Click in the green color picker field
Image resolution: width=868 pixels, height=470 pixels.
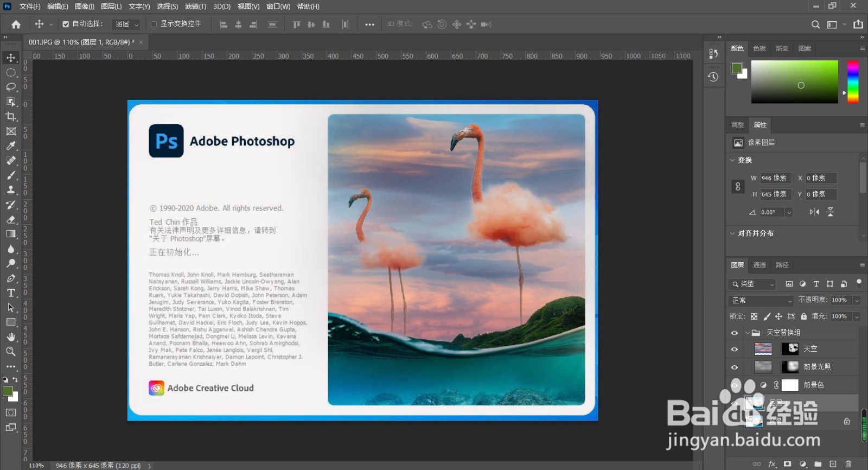(x=794, y=81)
